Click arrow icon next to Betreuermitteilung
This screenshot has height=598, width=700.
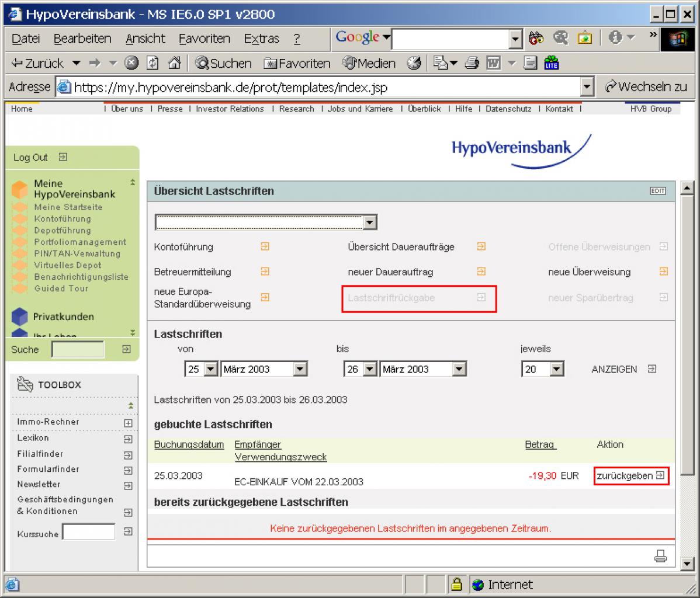pos(265,272)
